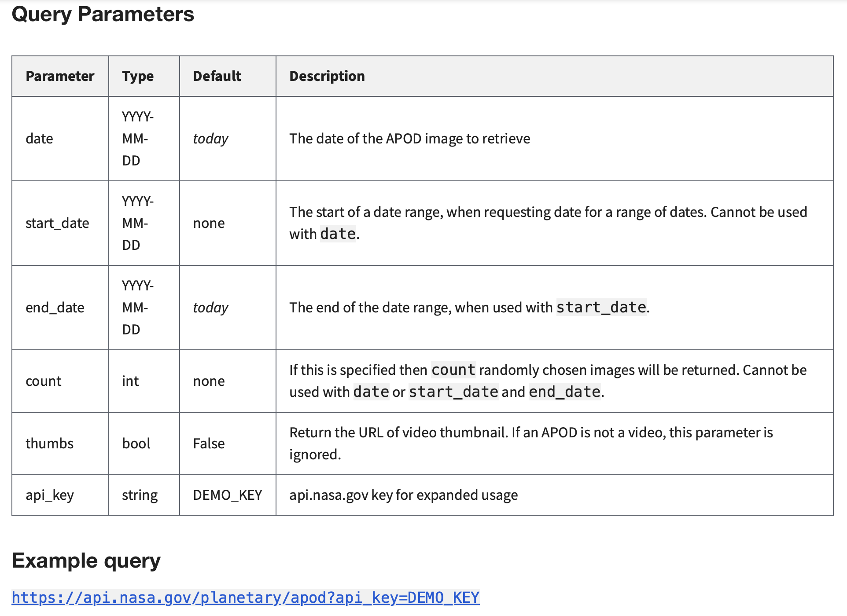Click the string type cell for api_key
The image size is (847, 616).
point(144,495)
